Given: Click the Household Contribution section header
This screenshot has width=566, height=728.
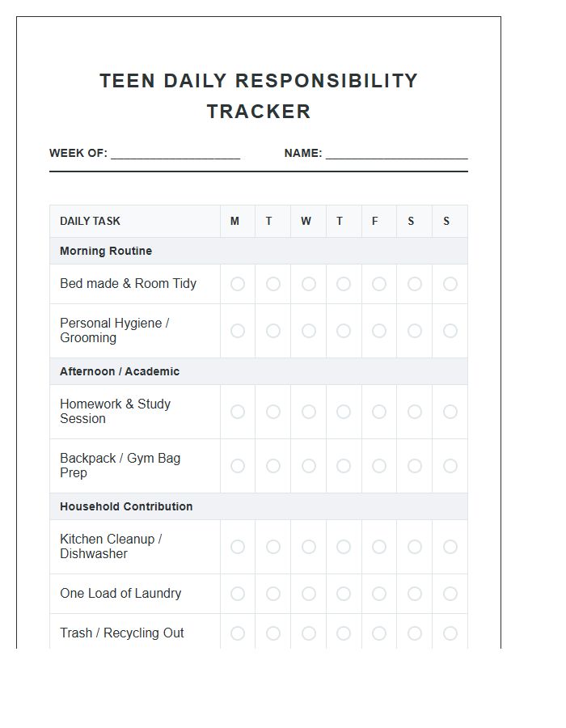Looking at the screenshot, I should coord(126,506).
